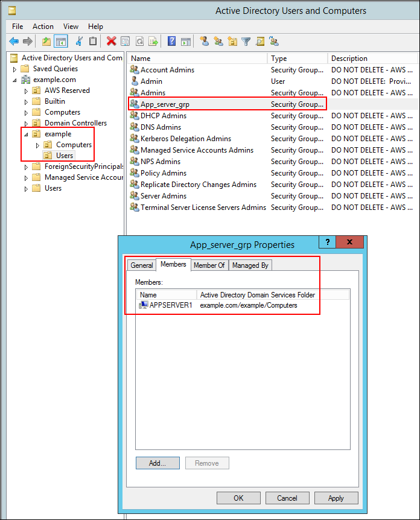Viewport: 420px width, 520px height.
Task: Click the Create new group icon
Action: tap(218, 41)
